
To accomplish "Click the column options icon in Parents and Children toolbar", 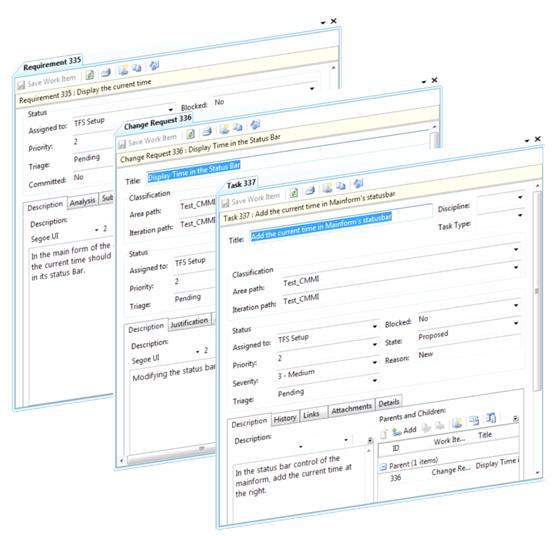I will click(x=491, y=418).
